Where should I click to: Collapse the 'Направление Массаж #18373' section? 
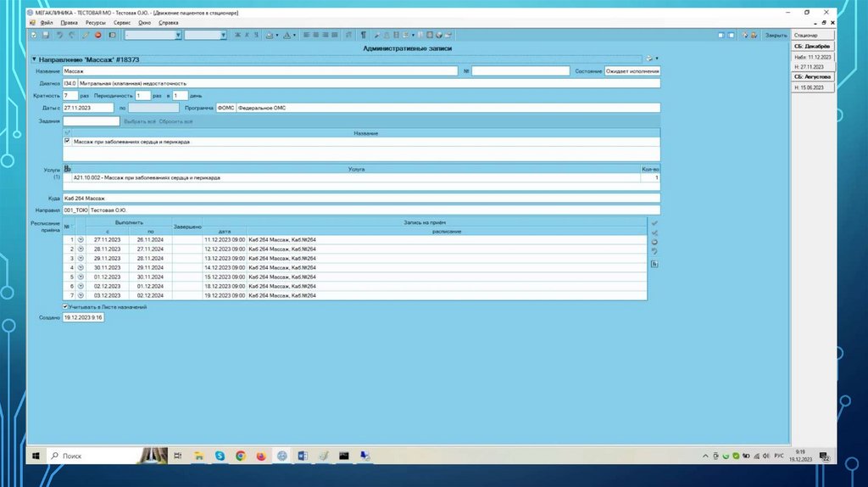34,59
